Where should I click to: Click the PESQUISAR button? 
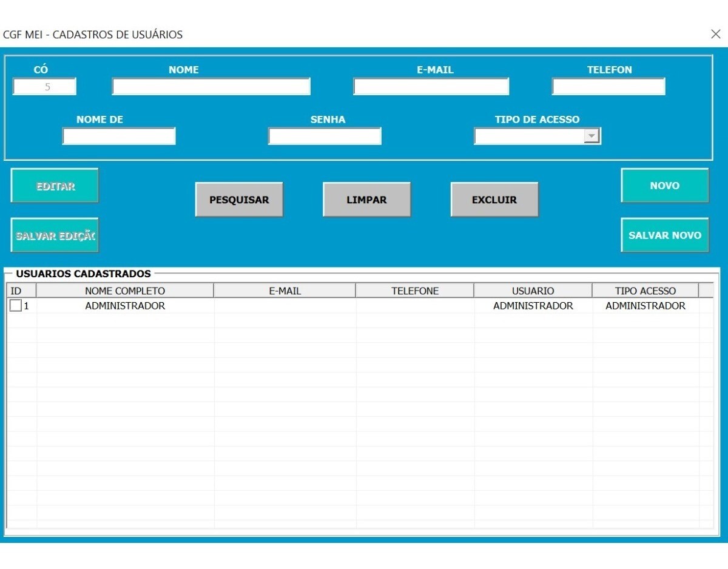click(x=239, y=200)
